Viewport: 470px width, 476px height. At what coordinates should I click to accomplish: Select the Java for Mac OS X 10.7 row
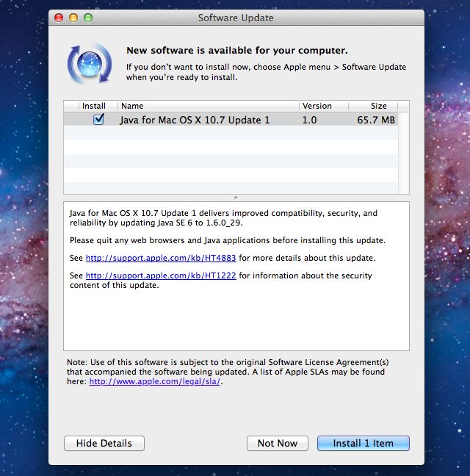[x=195, y=120]
